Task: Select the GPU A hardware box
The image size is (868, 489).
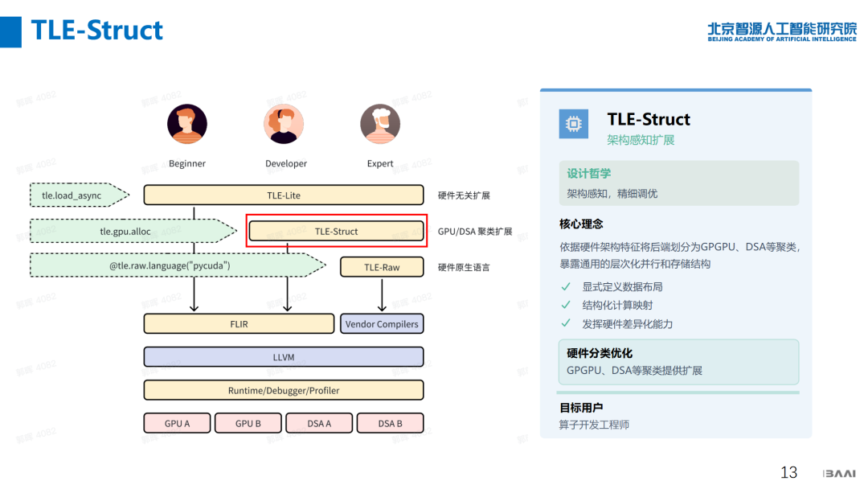Action: [177, 423]
